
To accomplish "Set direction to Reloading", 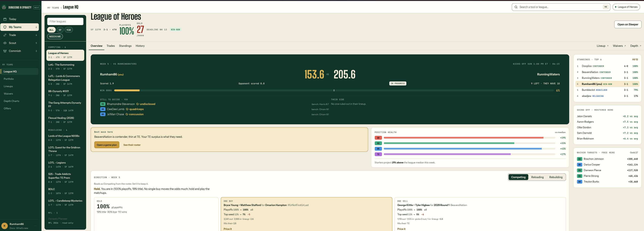I will point(537,177).
